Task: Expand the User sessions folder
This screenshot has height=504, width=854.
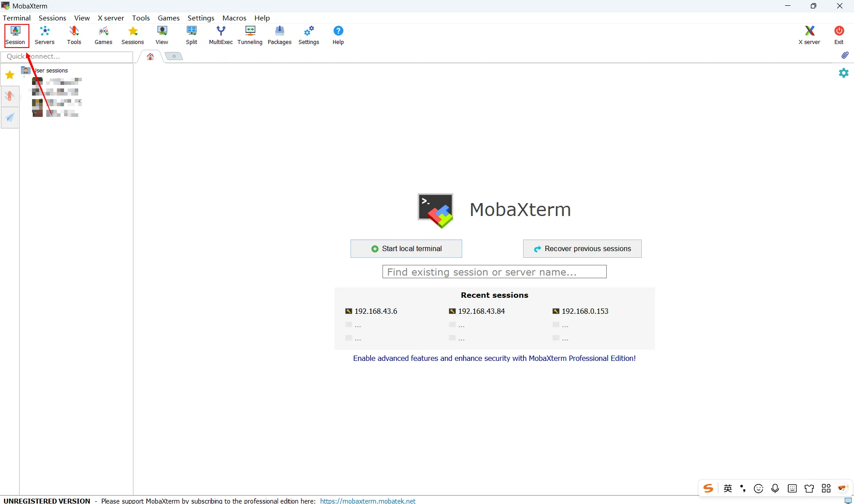Action: pos(51,71)
